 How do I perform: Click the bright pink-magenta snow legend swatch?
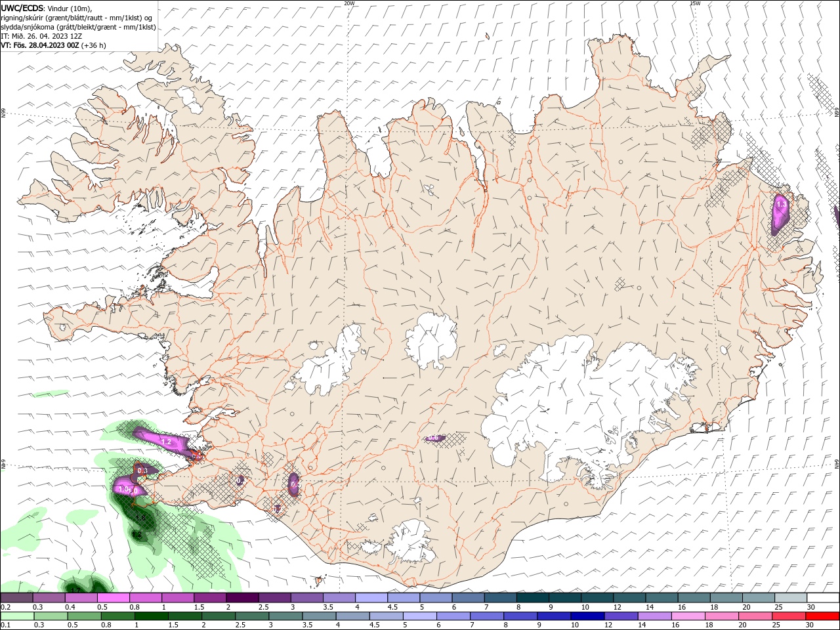point(113,598)
